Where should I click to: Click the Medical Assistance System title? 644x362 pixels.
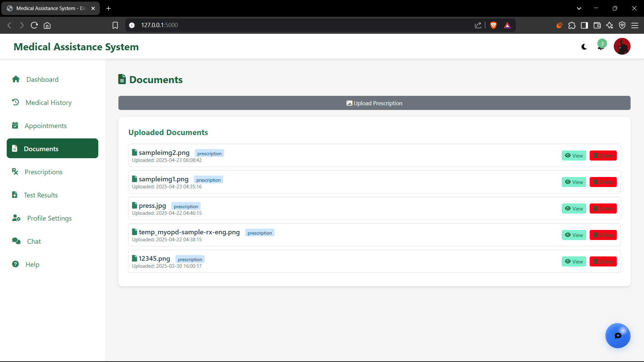[76, 47]
